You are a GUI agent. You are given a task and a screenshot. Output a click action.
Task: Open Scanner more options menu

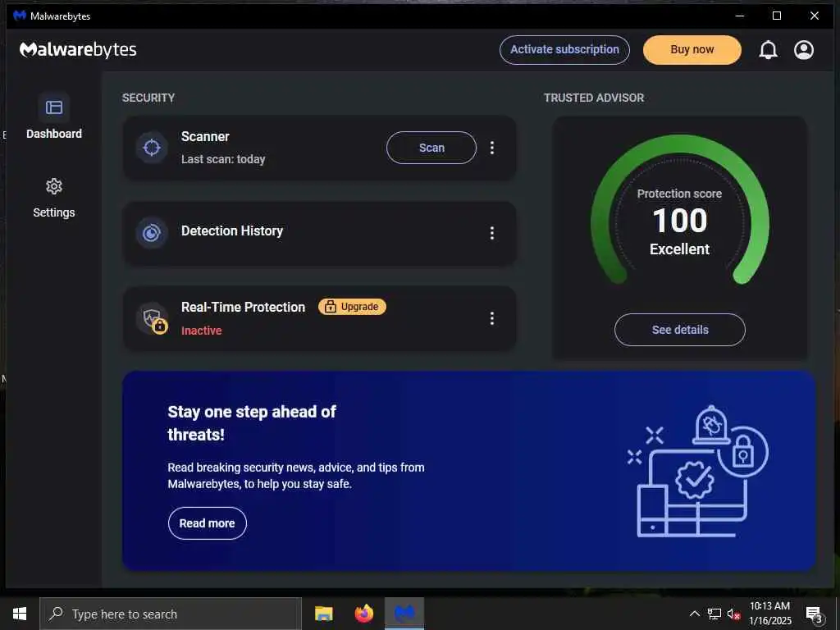click(x=492, y=148)
